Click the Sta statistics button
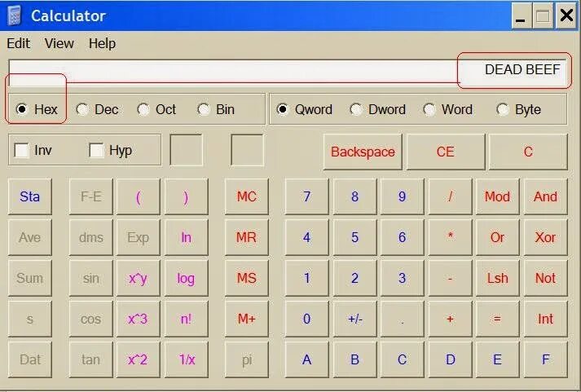The image size is (581, 392). tap(29, 196)
